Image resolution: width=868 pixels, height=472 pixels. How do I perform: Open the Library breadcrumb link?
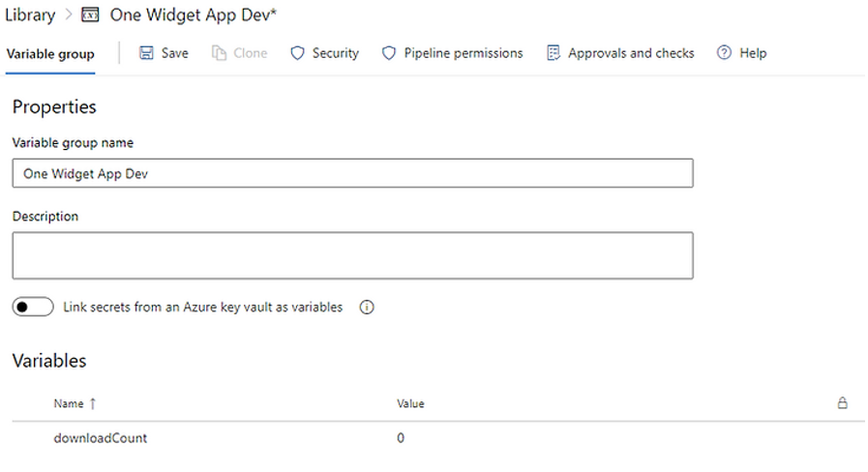click(x=30, y=15)
